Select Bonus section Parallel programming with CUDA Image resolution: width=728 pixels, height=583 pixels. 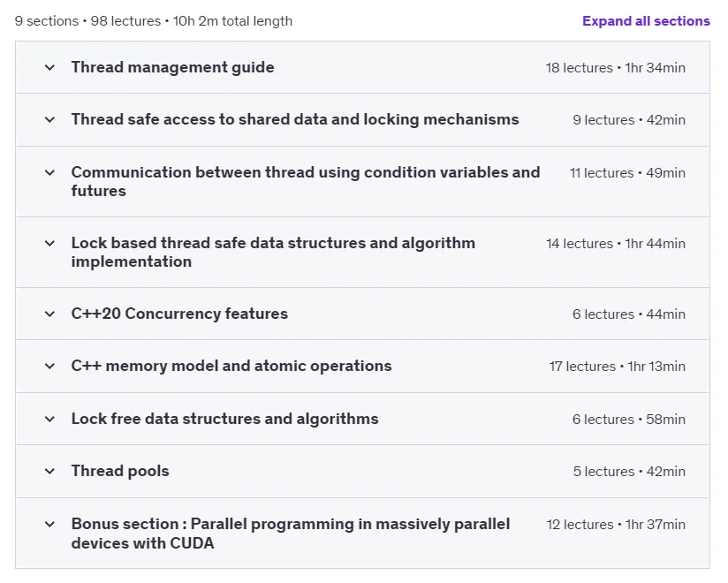(x=291, y=534)
